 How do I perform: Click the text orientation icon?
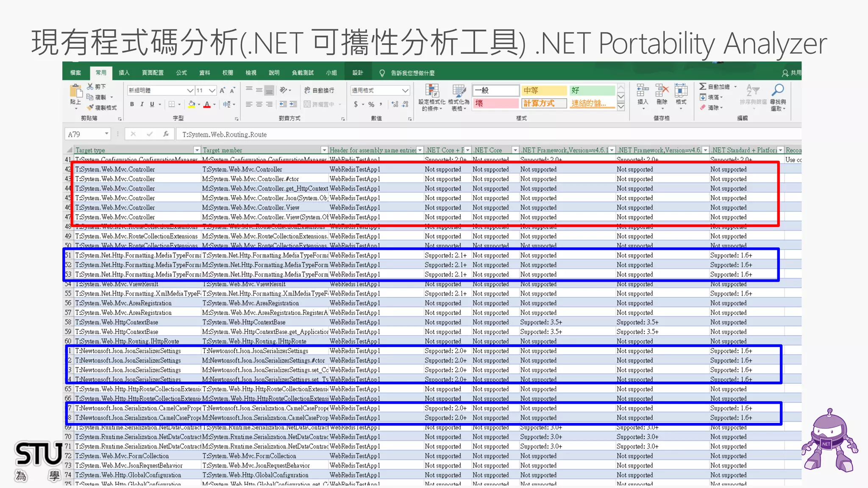pyautogui.click(x=284, y=90)
